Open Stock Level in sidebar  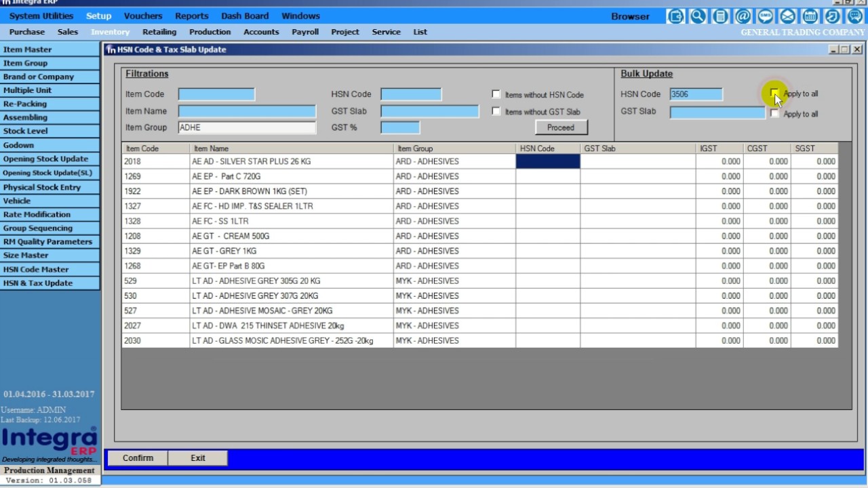[x=50, y=131]
